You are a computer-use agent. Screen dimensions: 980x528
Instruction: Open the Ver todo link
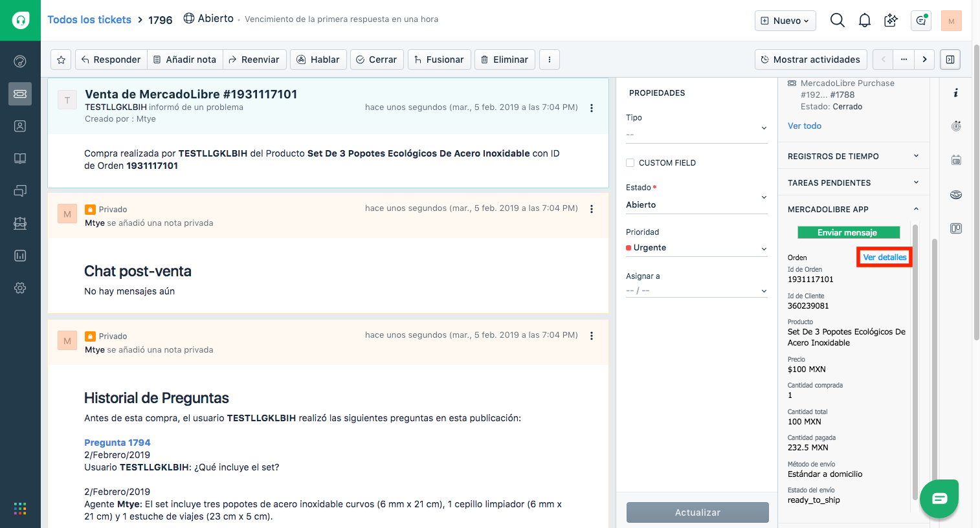tap(805, 126)
